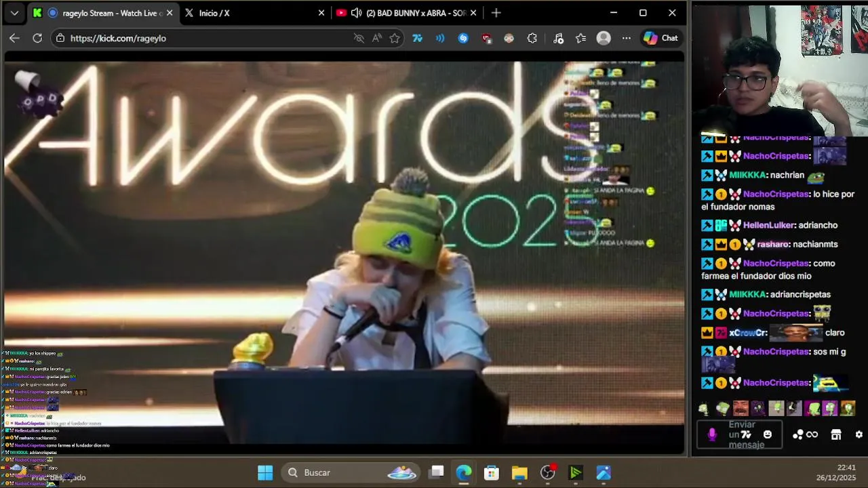Open OBS Studio from the taskbar

point(548,472)
